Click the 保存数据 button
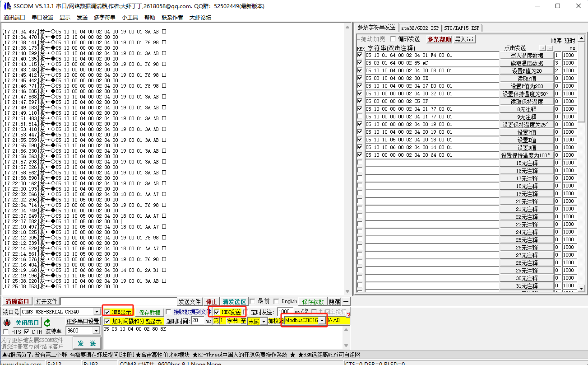 pyautogui.click(x=149, y=312)
